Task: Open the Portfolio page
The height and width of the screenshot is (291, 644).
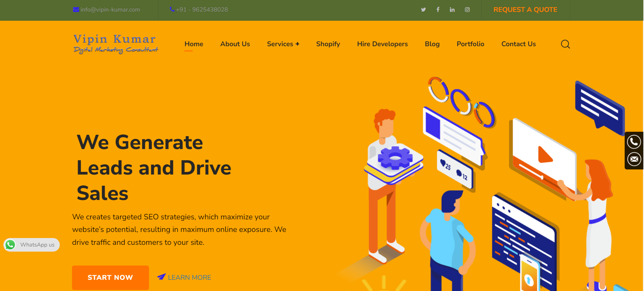Action: click(471, 44)
